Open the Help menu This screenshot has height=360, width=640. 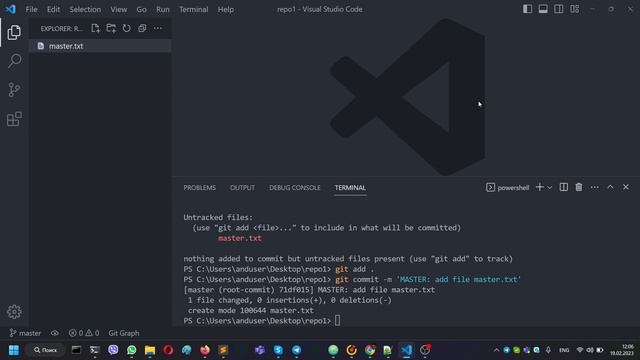click(x=225, y=9)
